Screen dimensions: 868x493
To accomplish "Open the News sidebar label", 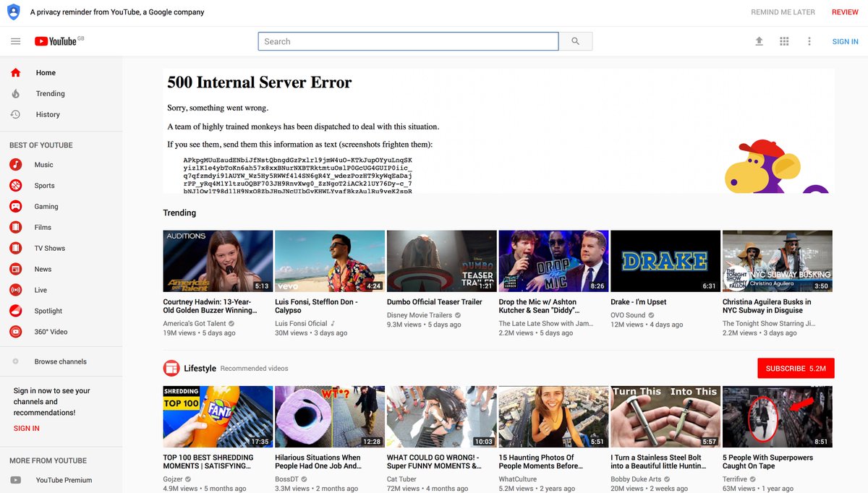I will click(43, 269).
